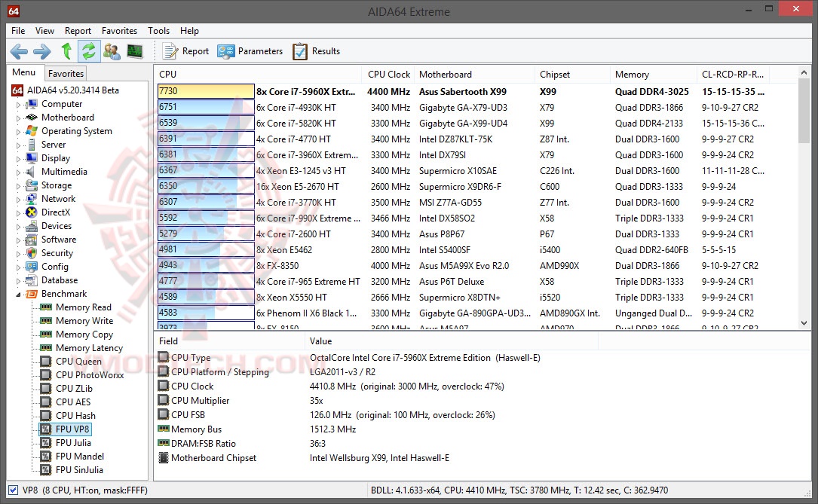Click the 4583 score bar

click(x=206, y=313)
